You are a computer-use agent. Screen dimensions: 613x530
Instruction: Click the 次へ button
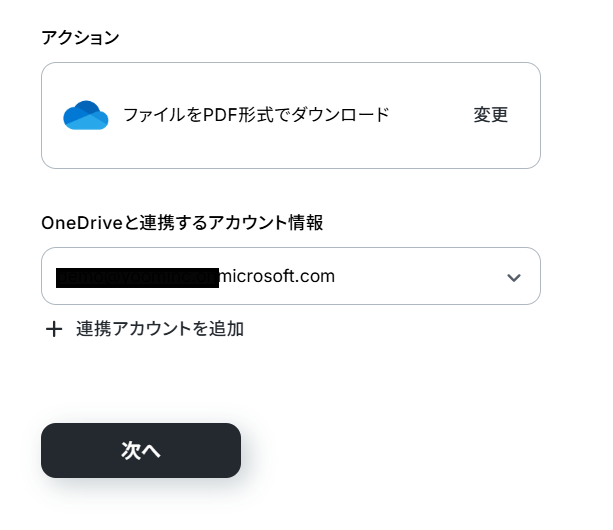(x=141, y=450)
